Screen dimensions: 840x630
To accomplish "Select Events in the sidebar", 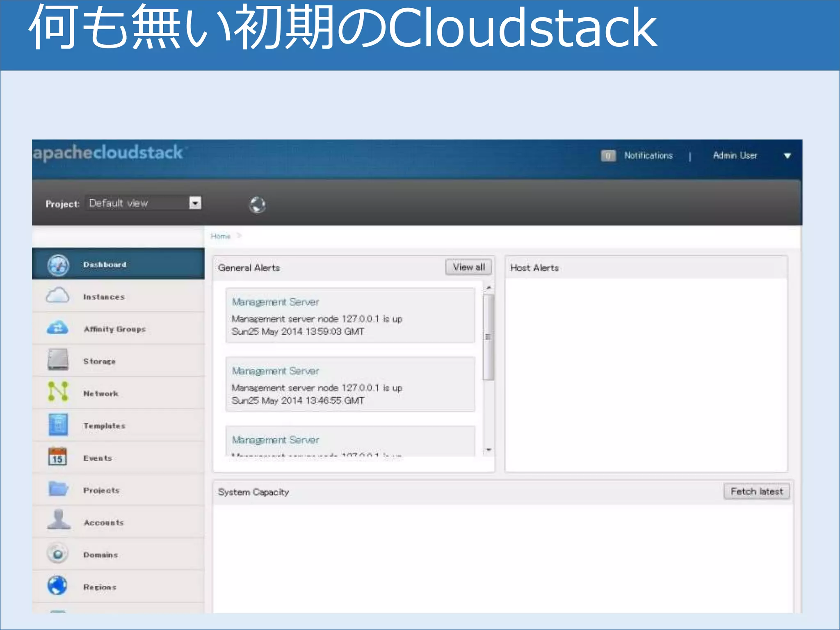I will (118, 457).
